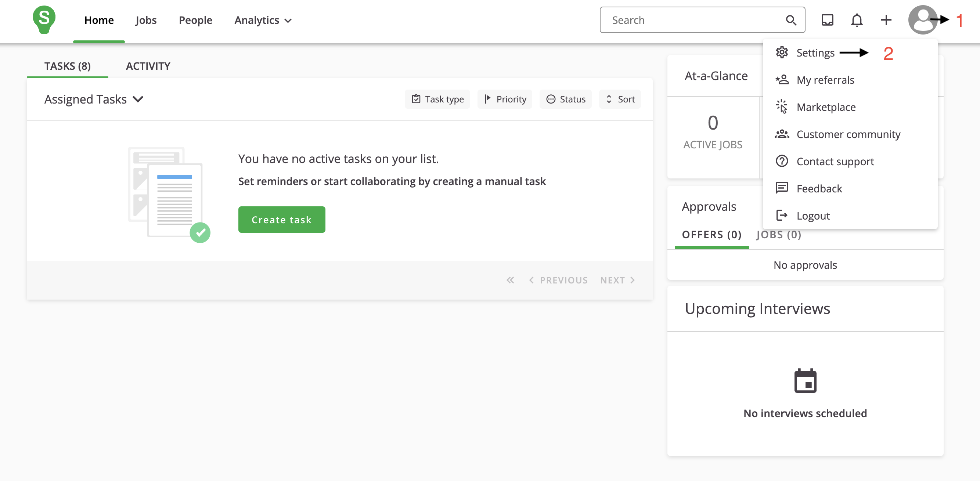Click the user profile avatar
The height and width of the screenshot is (481, 980).
click(x=922, y=20)
